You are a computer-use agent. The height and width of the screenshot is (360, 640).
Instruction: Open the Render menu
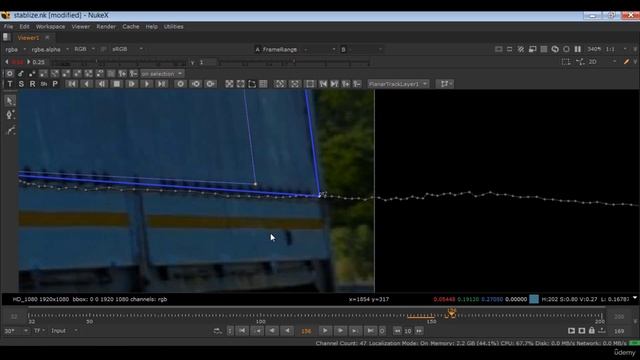pyautogui.click(x=106, y=27)
